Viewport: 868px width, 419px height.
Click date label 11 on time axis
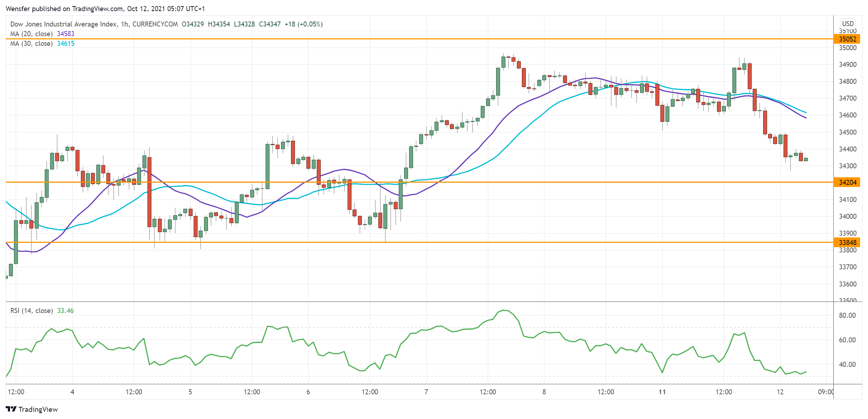tap(662, 392)
